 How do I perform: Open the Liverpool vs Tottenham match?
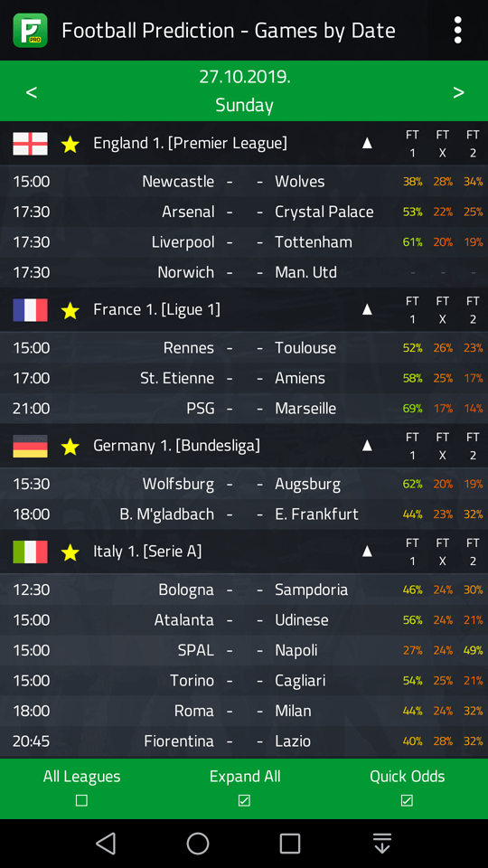click(244, 242)
